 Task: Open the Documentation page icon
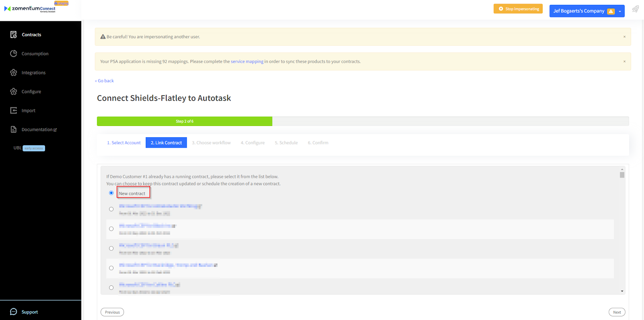pyautogui.click(x=14, y=129)
